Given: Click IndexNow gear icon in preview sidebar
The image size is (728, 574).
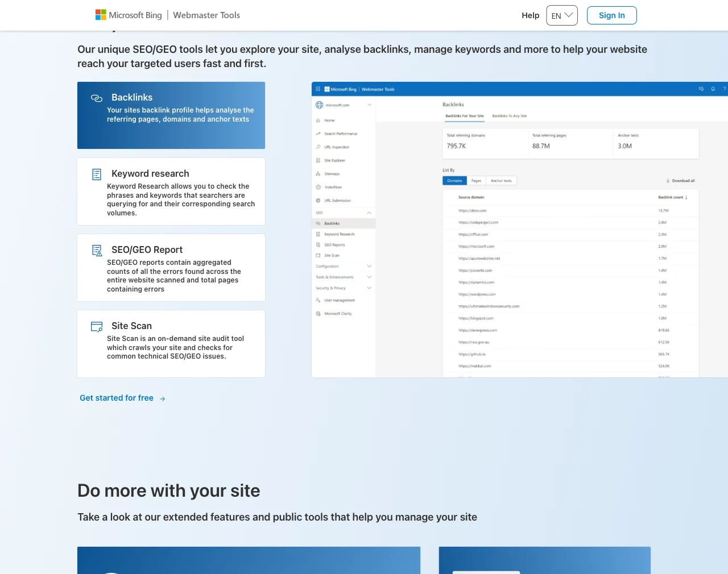Looking at the screenshot, I should [318, 187].
